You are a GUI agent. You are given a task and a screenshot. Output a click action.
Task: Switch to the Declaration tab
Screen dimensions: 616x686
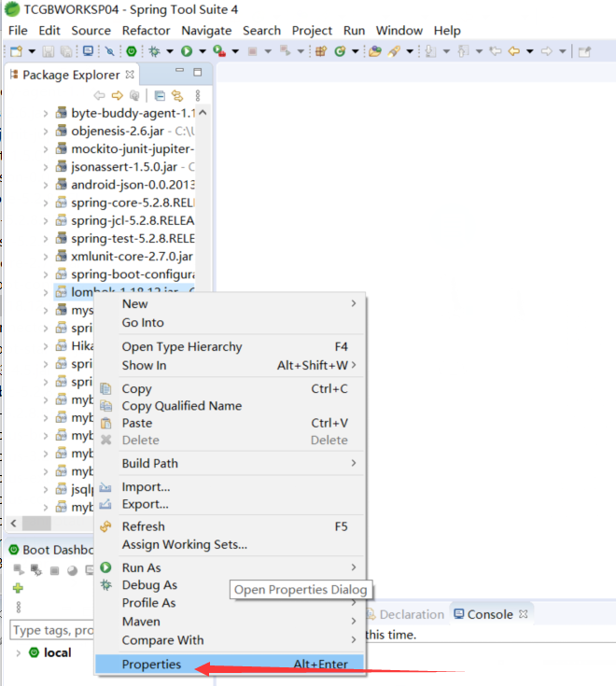406,614
